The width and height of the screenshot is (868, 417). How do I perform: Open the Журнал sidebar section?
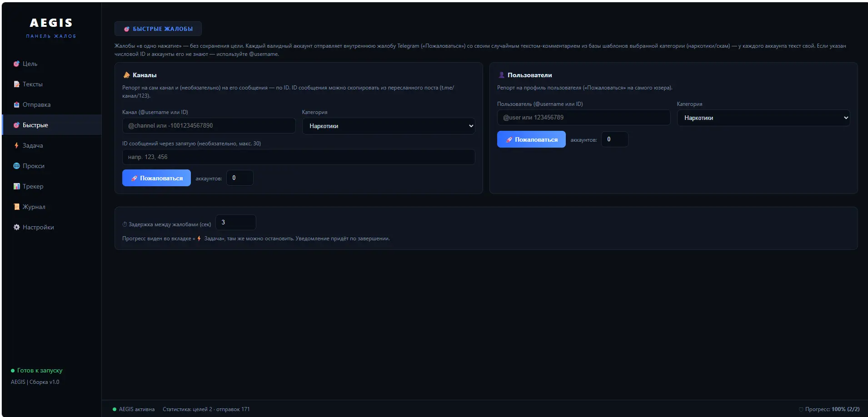coord(52,207)
